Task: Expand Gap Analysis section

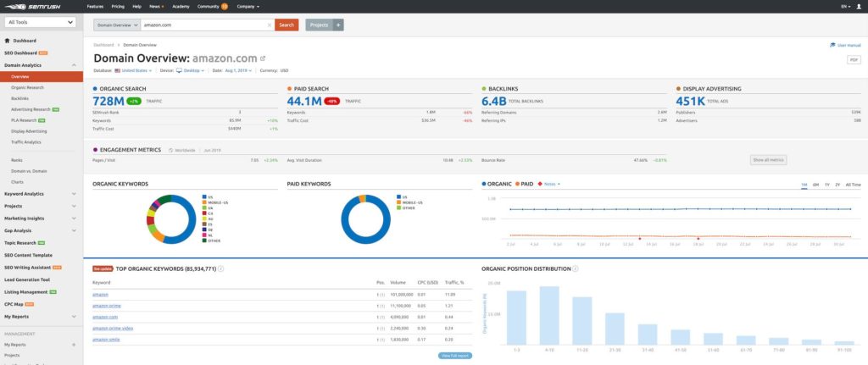Action: [x=75, y=230]
